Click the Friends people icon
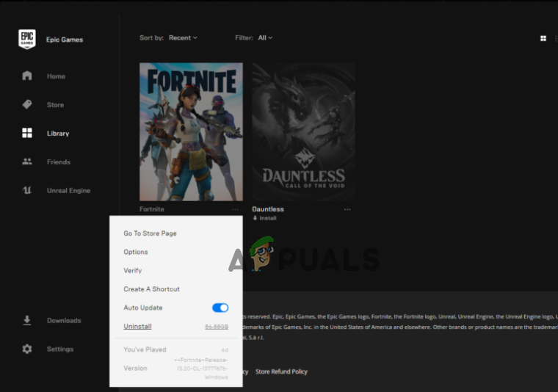Viewport: 558px width, 392px height. [27, 161]
